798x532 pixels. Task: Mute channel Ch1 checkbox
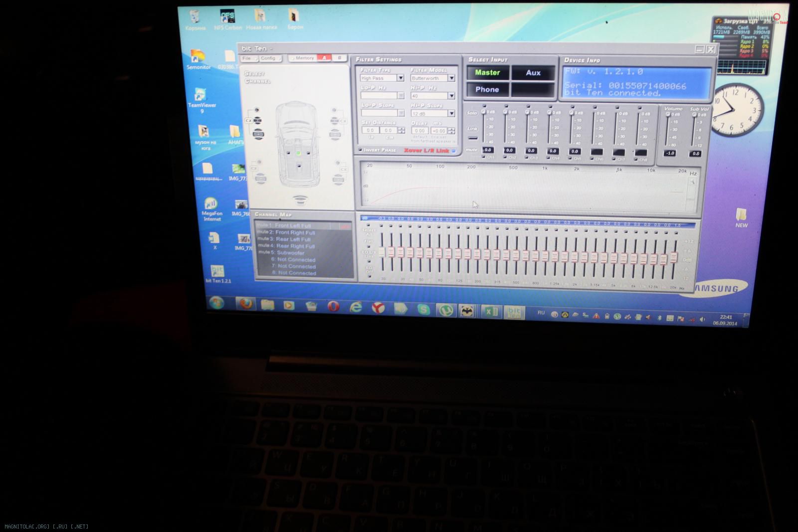coord(484,157)
